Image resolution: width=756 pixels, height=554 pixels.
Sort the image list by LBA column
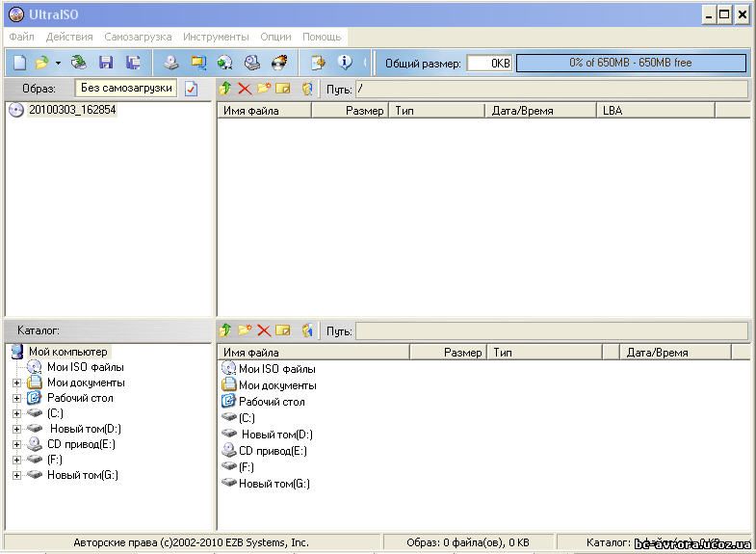click(656, 111)
